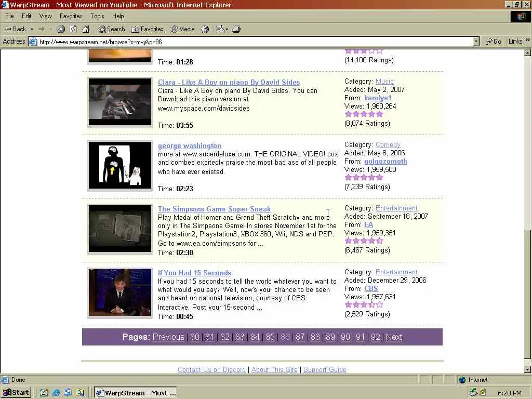Open the Favorites menu
The image size is (532, 399).
(x=71, y=16)
